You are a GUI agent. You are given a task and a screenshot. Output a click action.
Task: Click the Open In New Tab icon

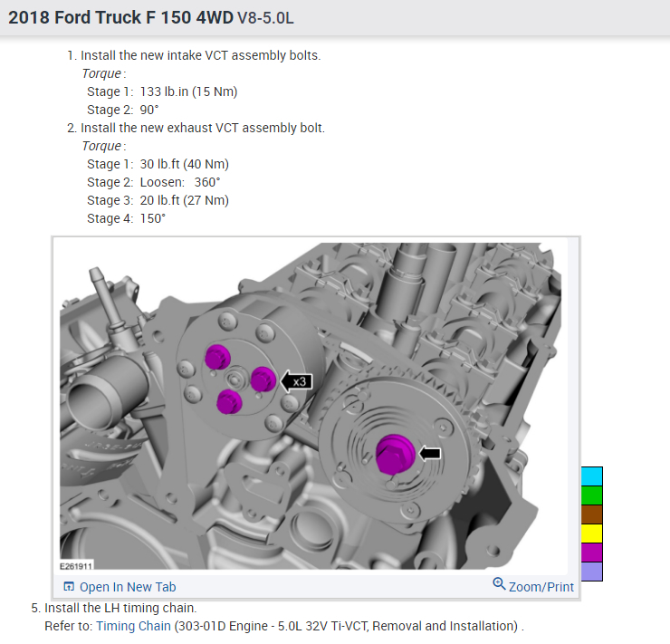69,586
